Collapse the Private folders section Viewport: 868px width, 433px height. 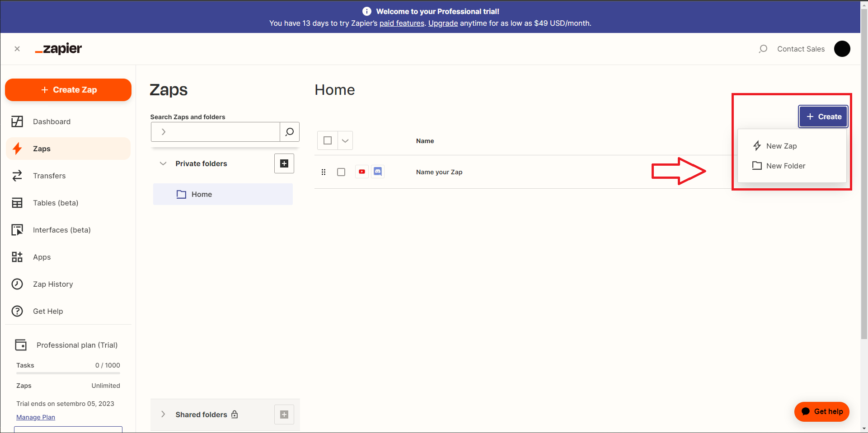(163, 163)
